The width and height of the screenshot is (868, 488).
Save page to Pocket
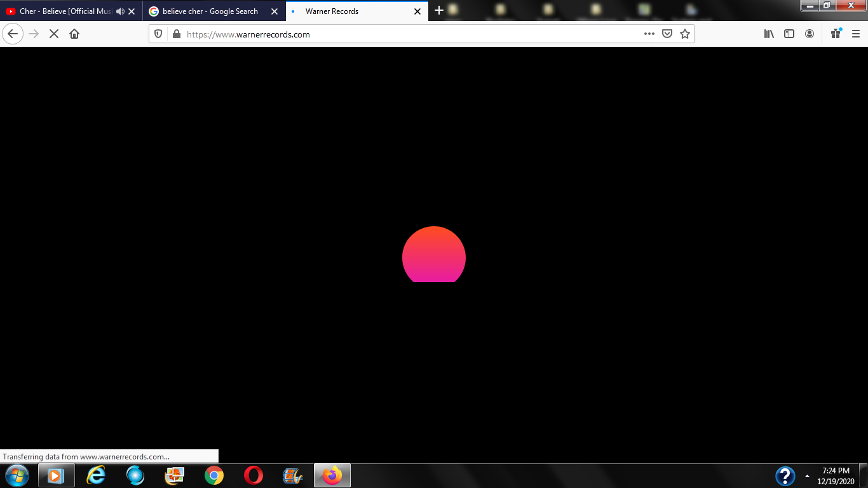pyautogui.click(x=667, y=34)
